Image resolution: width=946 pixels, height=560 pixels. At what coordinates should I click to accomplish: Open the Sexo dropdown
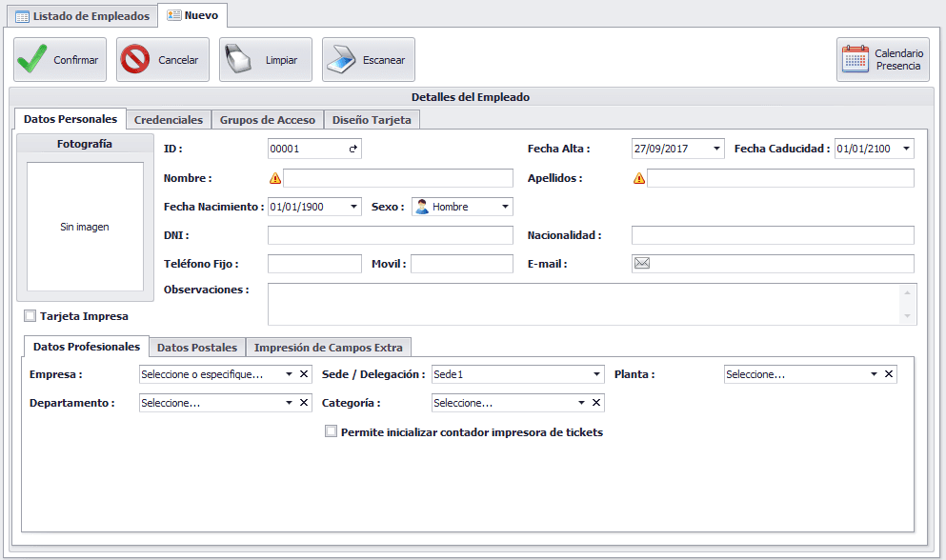pos(505,207)
